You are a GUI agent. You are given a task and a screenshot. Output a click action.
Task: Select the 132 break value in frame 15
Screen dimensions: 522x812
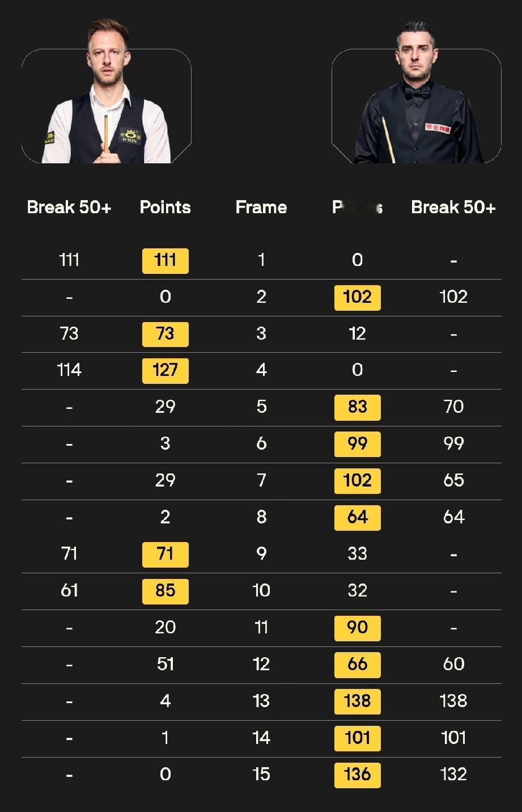click(x=453, y=775)
